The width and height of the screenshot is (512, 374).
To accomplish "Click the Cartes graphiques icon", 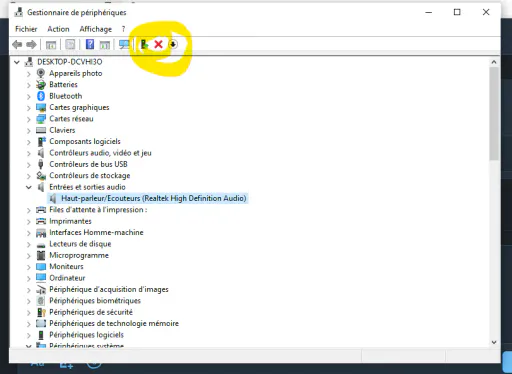I will click(x=41, y=107).
